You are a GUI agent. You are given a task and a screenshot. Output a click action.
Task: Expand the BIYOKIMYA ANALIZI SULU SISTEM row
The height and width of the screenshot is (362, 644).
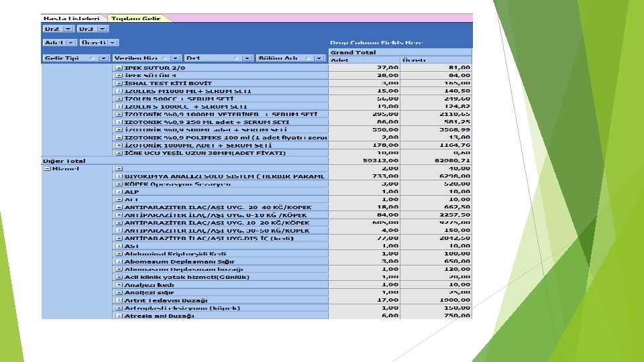tap(119, 176)
